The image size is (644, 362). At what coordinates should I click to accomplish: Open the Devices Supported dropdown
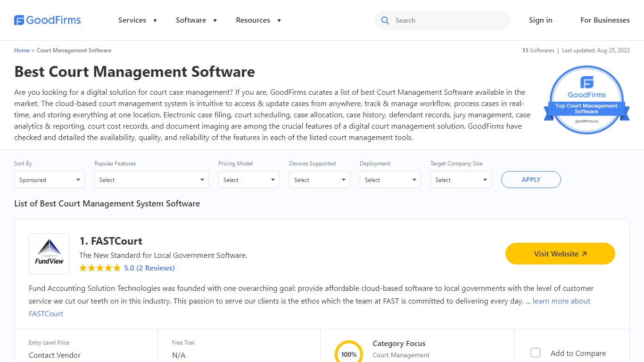click(320, 180)
